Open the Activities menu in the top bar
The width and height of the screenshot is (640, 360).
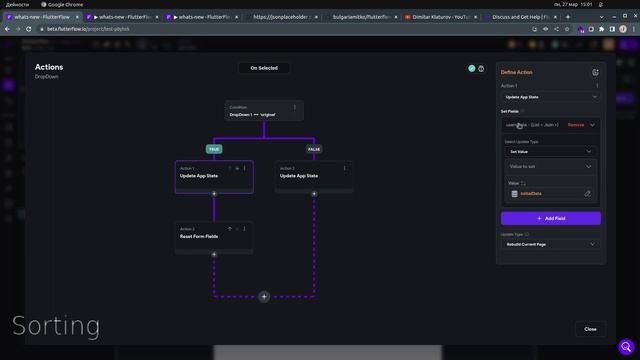(18, 4)
